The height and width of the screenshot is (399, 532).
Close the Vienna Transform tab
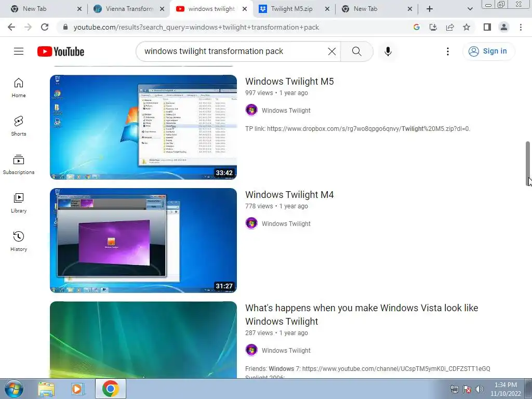point(162,9)
